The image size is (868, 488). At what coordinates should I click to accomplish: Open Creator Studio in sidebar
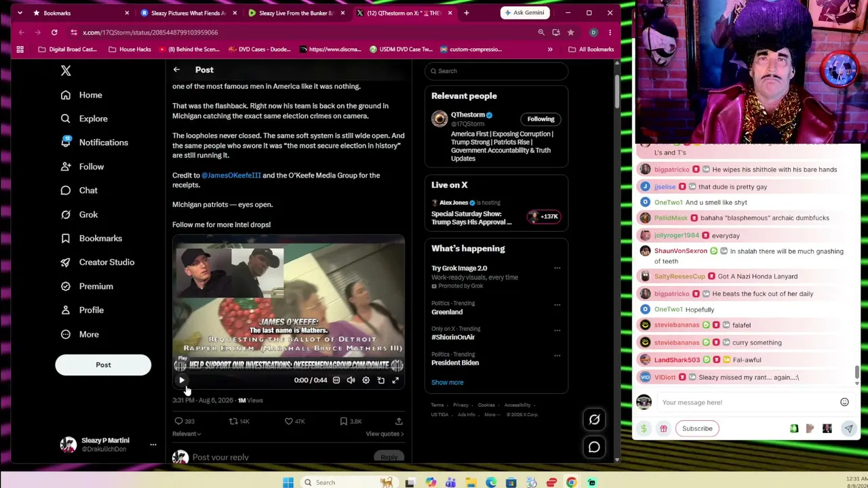click(98, 262)
